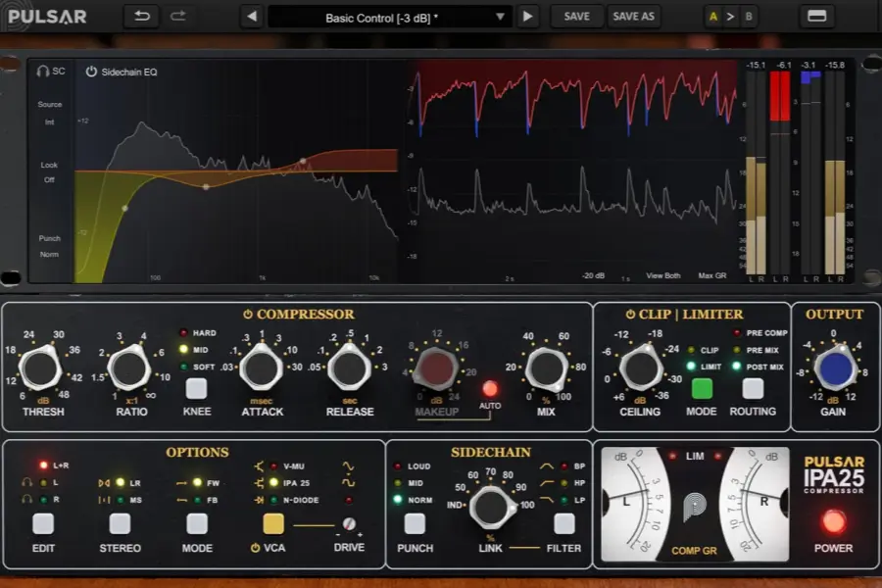Viewport: 882px width, 588px height.
Task: Click the sidechain FILTER selector button
Action: 563,524
